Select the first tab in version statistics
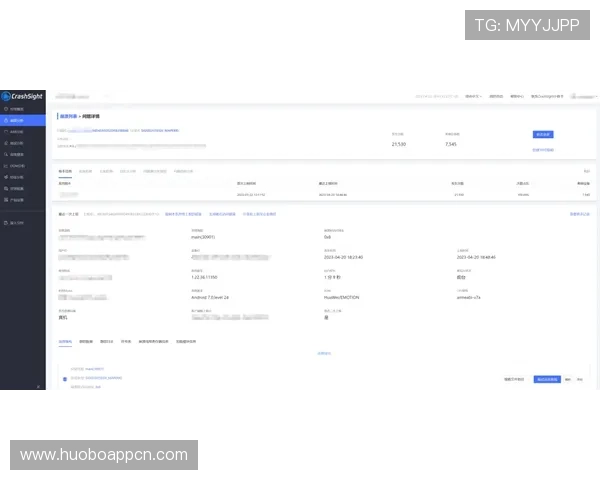Image resolution: width=600 pixels, height=480 pixels. point(64,171)
